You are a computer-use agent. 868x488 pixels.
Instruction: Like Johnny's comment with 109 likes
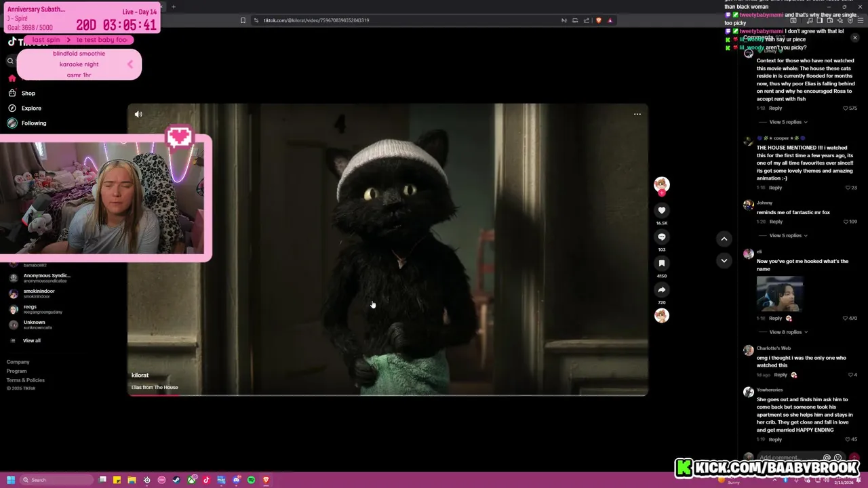846,222
